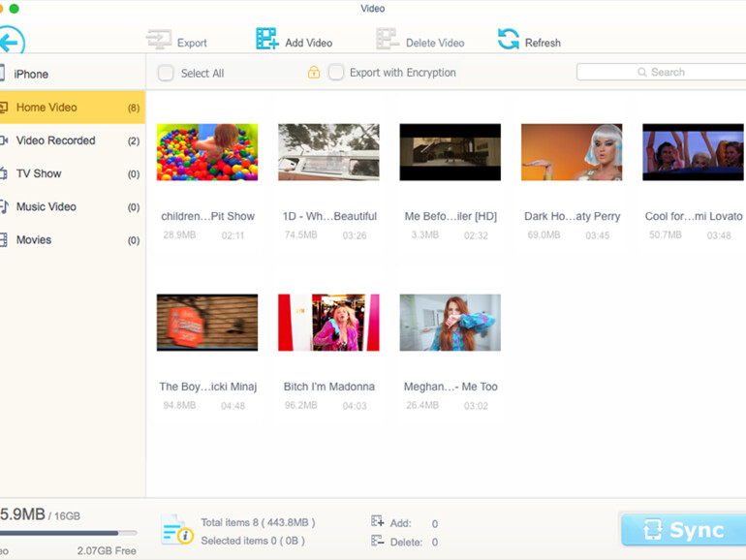The image size is (746, 560).
Task: Click the storage usage progress bar
Action: point(68,533)
